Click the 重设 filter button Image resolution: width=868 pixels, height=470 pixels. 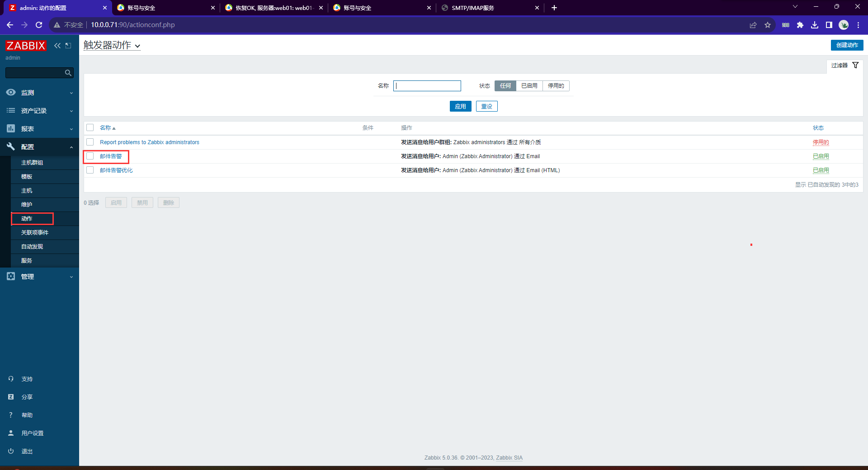[x=486, y=106]
